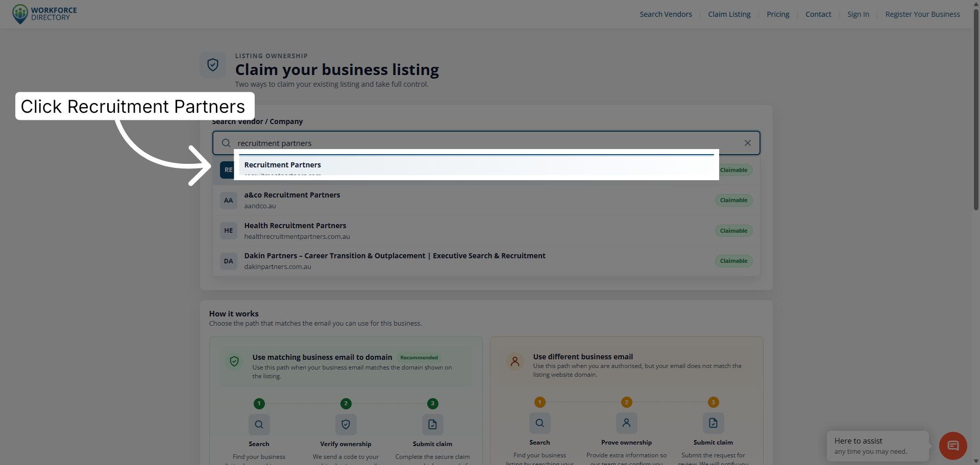
Task: Click green step 1 circle
Action: pyautogui.click(x=259, y=404)
